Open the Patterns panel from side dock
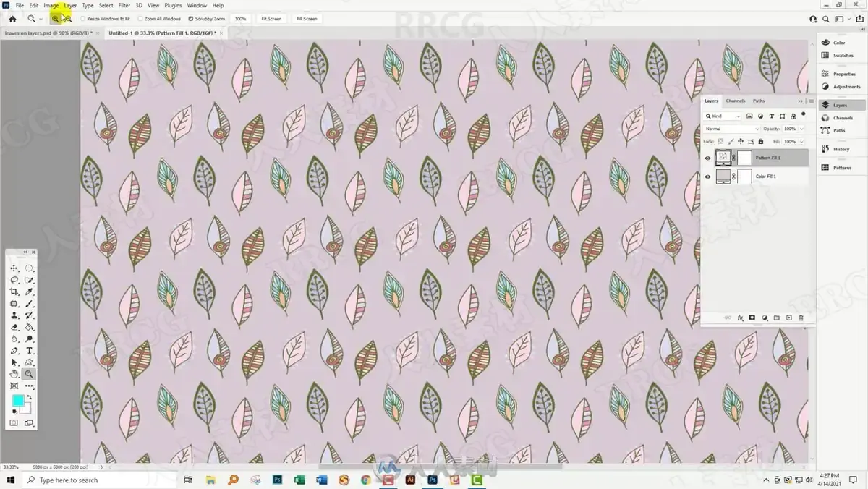The height and width of the screenshot is (489, 868). pos(842,168)
